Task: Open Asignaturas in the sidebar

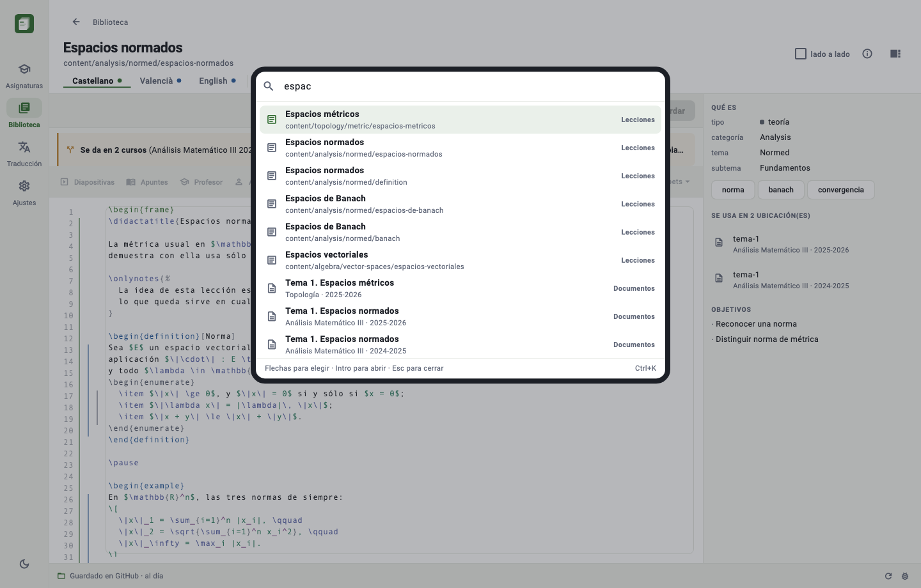Action: click(24, 75)
